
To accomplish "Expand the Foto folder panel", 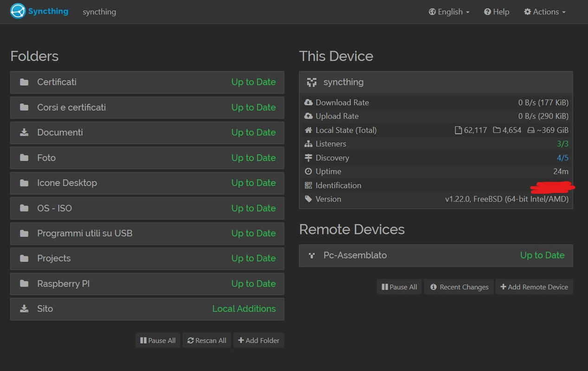I will click(x=147, y=158).
